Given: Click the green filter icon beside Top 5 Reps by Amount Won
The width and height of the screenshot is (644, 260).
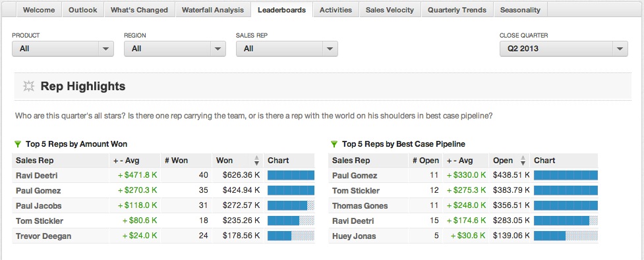Looking at the screenshot, I should [x=17, y=144].
